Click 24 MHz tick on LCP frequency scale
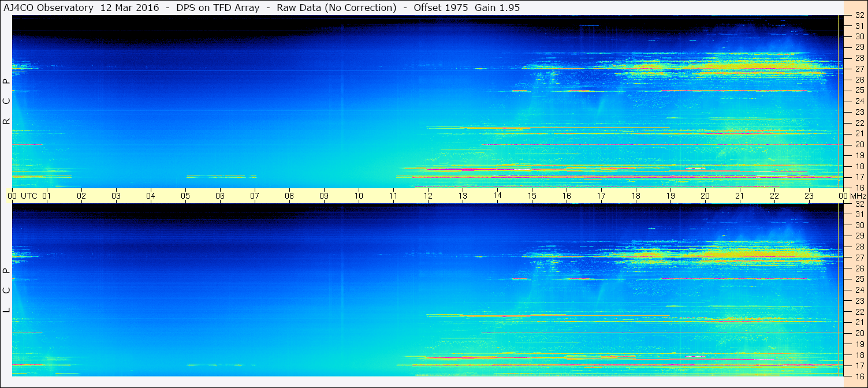 pos(859,290)
